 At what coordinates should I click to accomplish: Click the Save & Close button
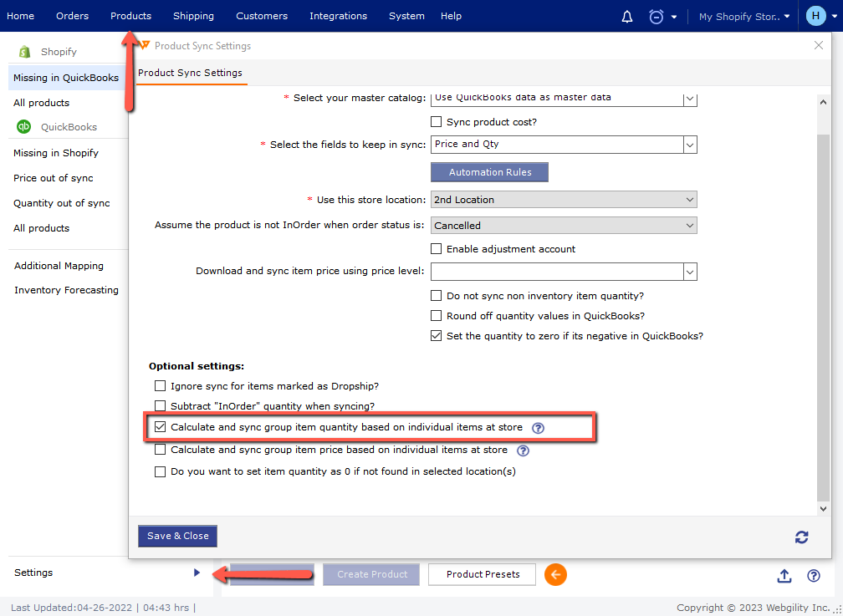point(177,536)
